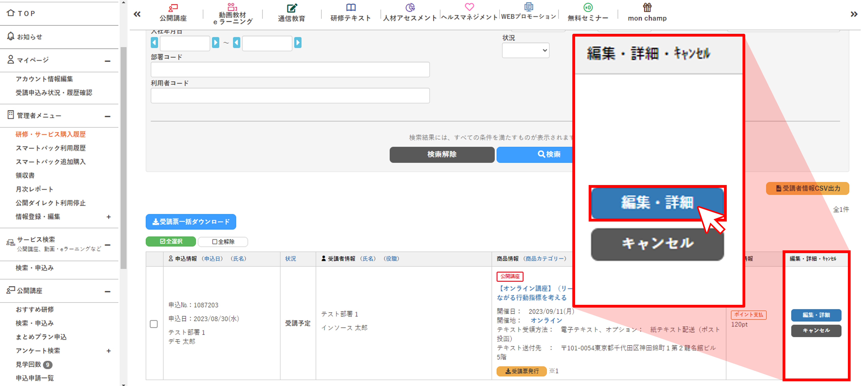Viewport: 868px width, 386px height.
Task: Tick the checkbox for 申込№ 1087203 row
Action: click(154, 324)
